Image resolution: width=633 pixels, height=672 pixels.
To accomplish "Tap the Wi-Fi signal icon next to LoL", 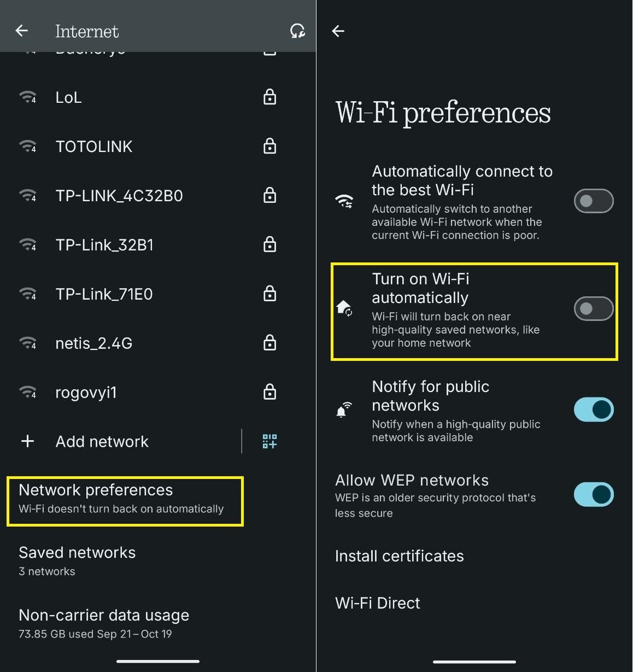I will pos(27,97).
